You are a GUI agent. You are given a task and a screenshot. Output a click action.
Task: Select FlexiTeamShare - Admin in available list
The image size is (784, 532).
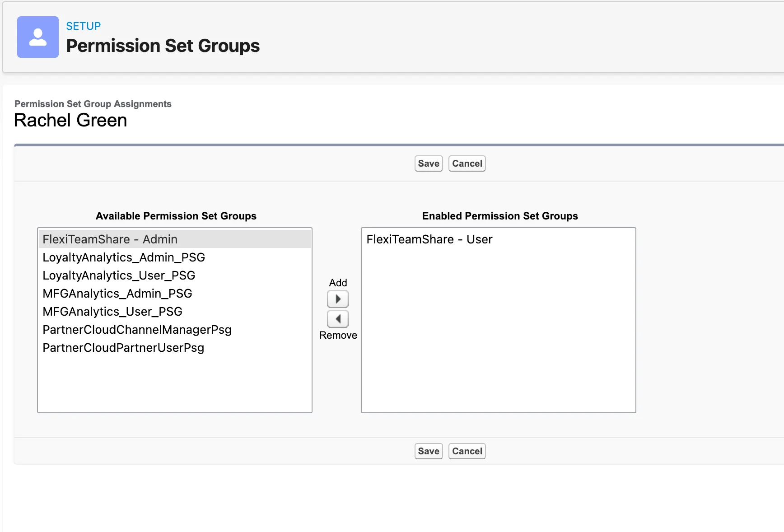coord(110,239)
